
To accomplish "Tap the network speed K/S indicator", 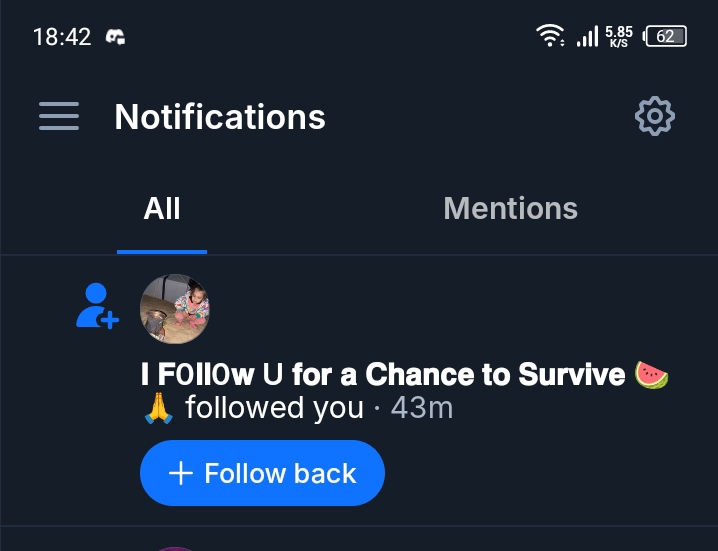I will [x=619, y=37].
